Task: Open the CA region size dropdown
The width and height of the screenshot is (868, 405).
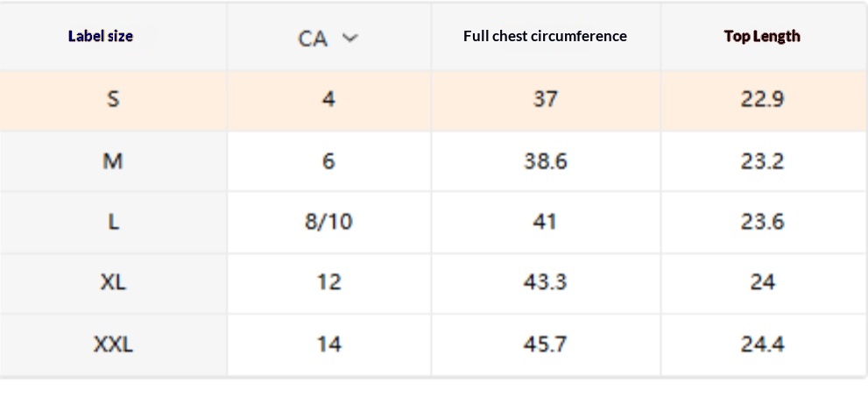Action: coord(328,39)
